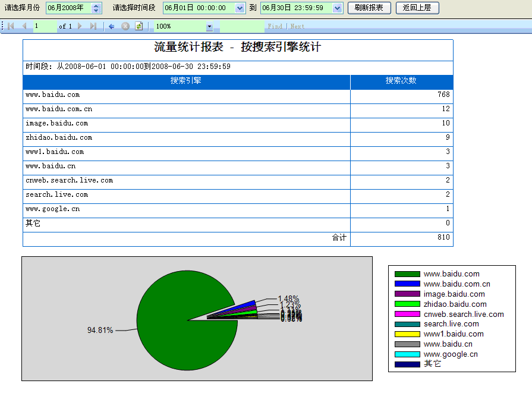This screenshot has width=532, height=393.
Task: Click the stop rendering icon
Action: coord(125,26)
